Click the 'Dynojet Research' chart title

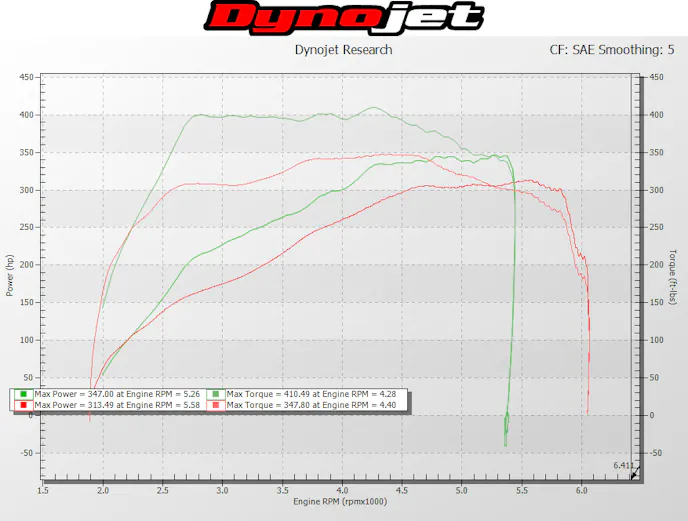pos(343,50)
